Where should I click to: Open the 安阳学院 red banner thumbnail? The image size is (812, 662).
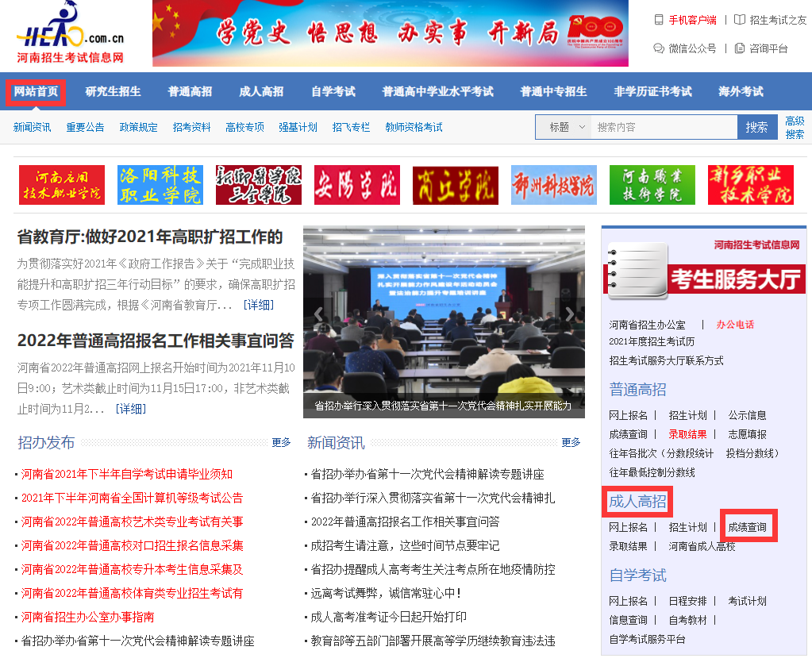tap(356, 185)
